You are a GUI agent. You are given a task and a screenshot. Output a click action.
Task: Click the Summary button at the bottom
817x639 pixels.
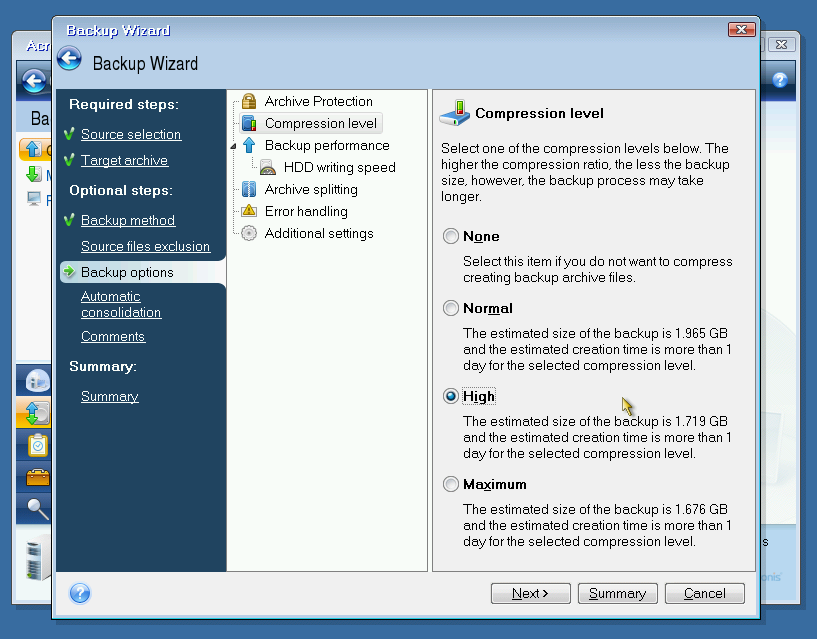pos(617,593)
